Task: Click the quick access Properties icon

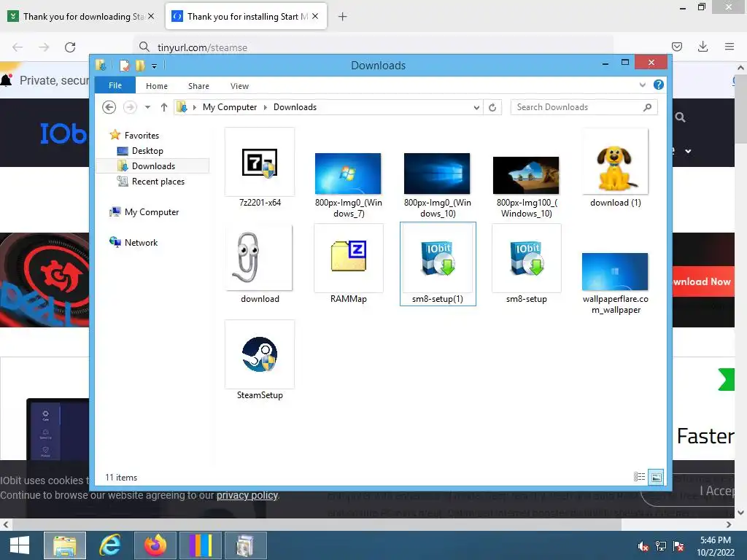Action: (124, 66)
